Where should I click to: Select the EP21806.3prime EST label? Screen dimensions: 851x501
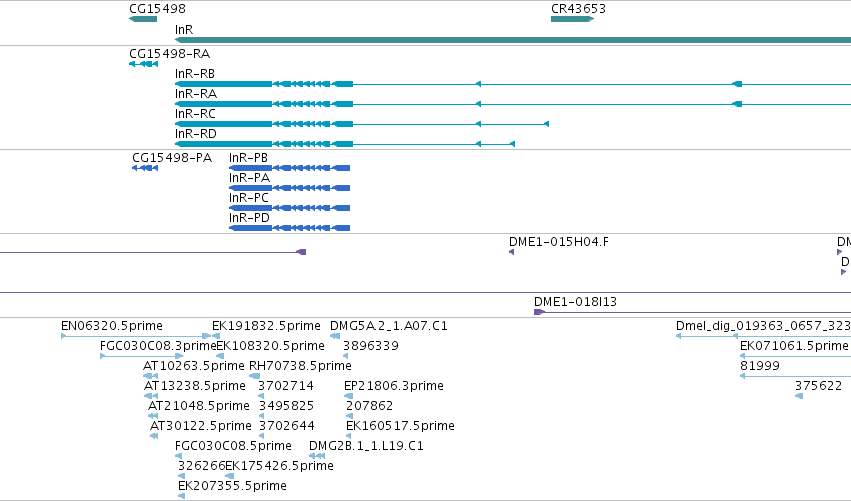point(394,386)
